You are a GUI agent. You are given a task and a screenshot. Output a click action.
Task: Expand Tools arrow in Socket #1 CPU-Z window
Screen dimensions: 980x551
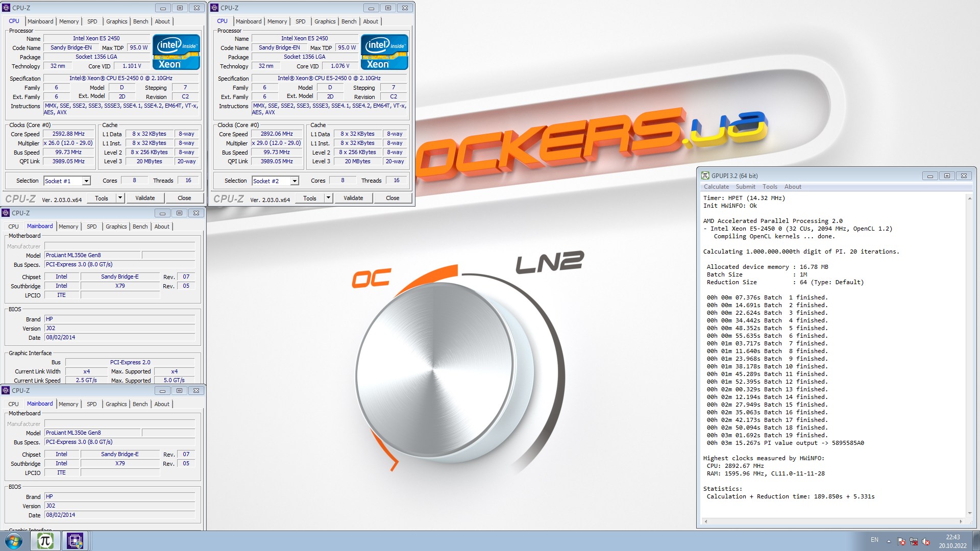120,198
